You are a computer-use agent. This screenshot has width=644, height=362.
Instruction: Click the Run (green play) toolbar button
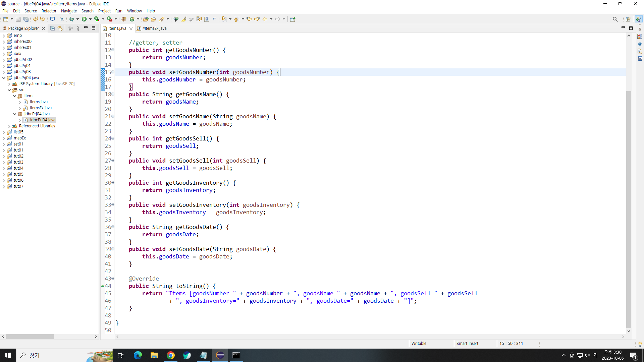[84, 19]
